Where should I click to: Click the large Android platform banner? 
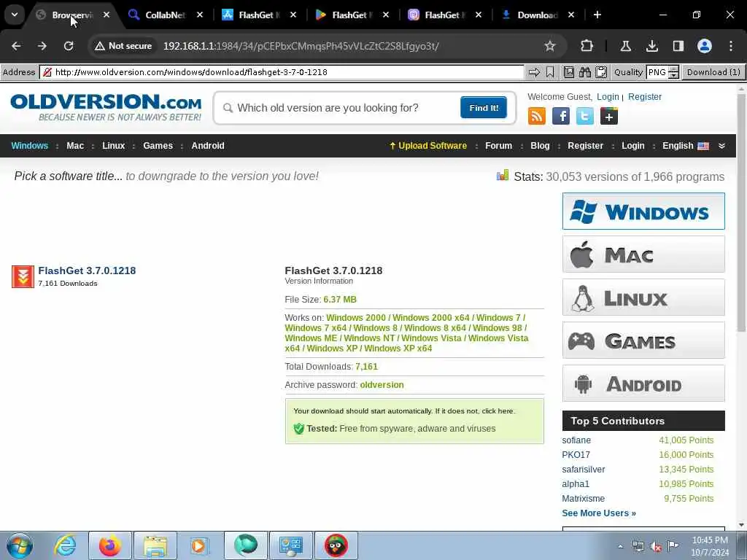[643, 384]
